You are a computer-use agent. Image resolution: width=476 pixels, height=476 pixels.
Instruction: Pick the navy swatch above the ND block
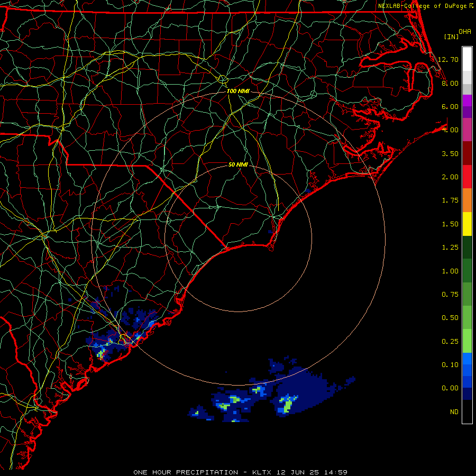[x=467, y=393]
